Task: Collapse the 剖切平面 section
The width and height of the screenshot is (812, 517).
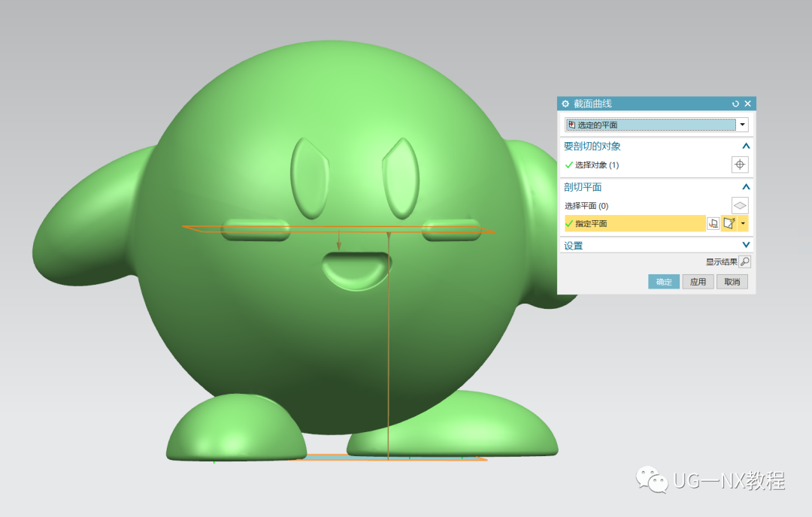Action: pos(746,187)
